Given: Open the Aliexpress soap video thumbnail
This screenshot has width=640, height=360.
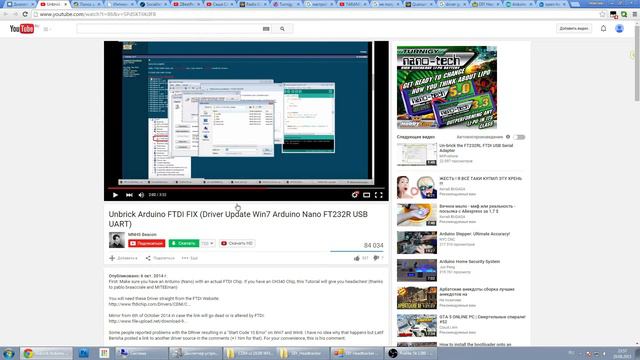Looking at the screenshot, I should pyautogui.click(x=417, y=215).
